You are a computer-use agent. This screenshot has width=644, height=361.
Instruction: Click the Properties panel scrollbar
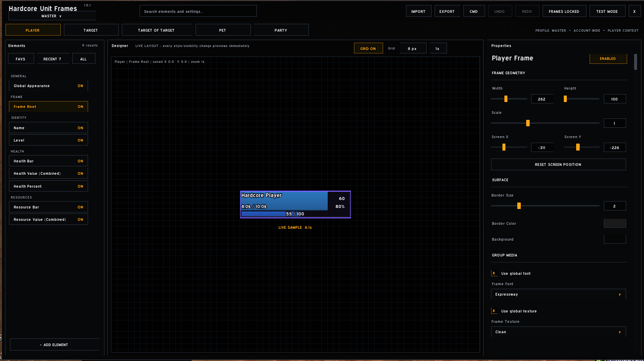point(636,61)
